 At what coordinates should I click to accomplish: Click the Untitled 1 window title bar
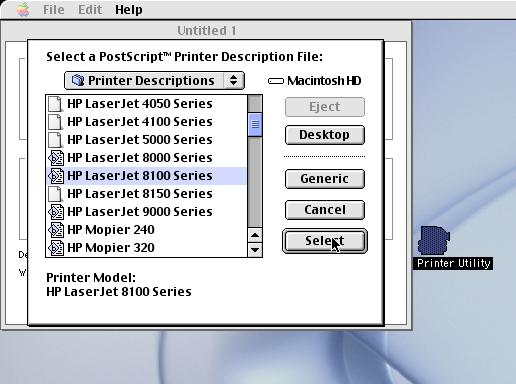tap(207, 31)
